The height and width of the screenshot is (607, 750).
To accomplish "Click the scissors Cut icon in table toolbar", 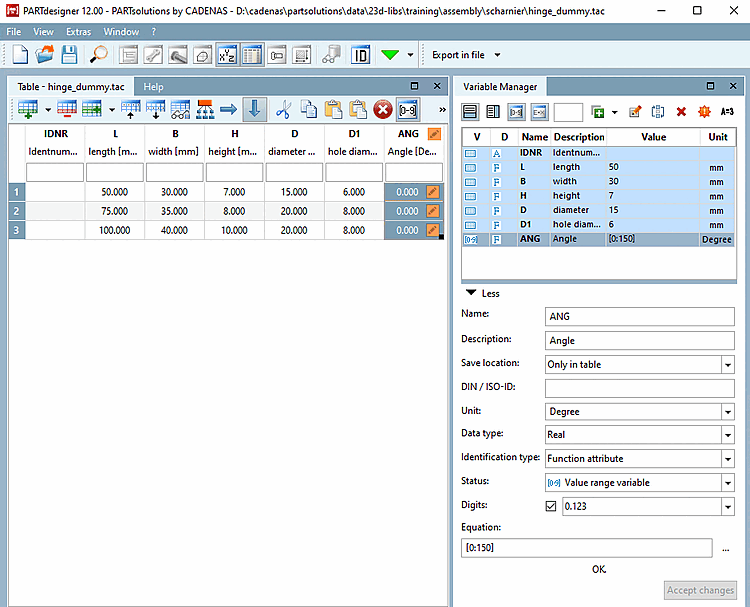I will click(x=283, y=109).
